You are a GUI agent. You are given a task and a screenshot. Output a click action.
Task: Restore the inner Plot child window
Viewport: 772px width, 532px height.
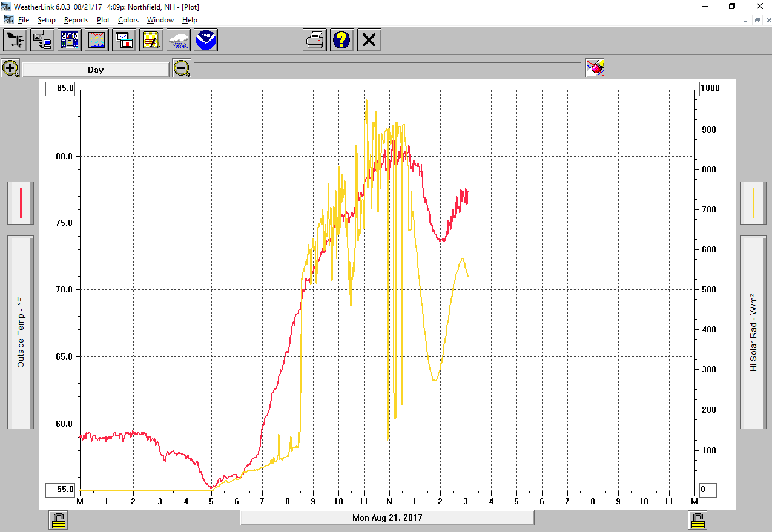pyautogui.click(x=757, y=20)
